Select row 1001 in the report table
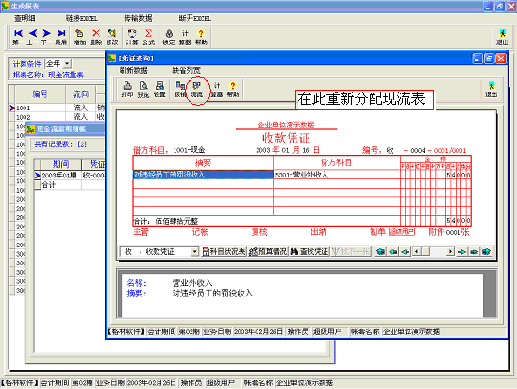 [57, 108]
